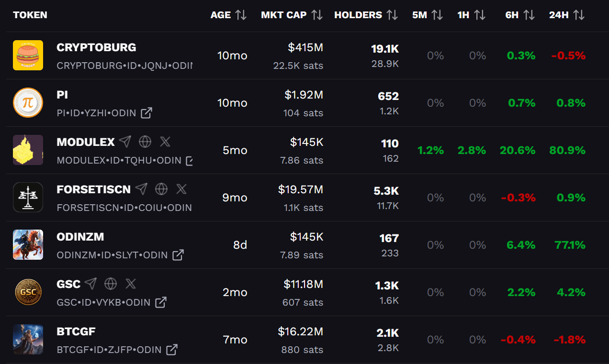Open MODULEX website globe icon

(145, 142)
